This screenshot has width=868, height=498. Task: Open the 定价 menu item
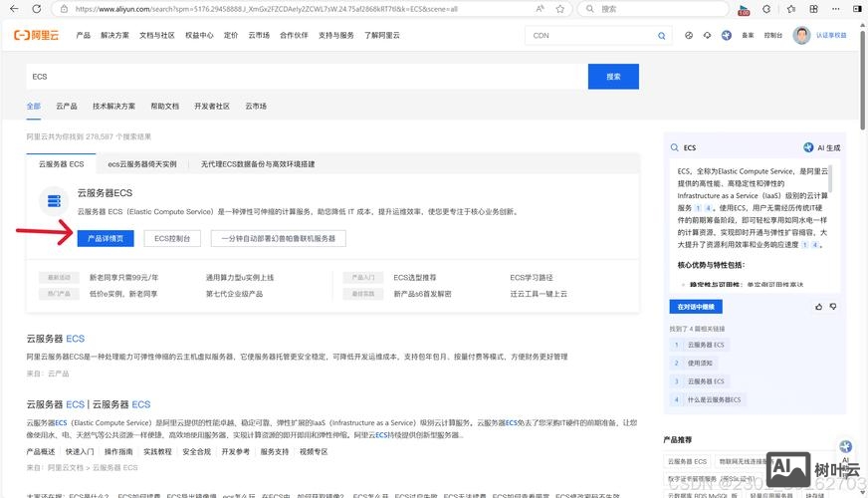tap(231, 35)
